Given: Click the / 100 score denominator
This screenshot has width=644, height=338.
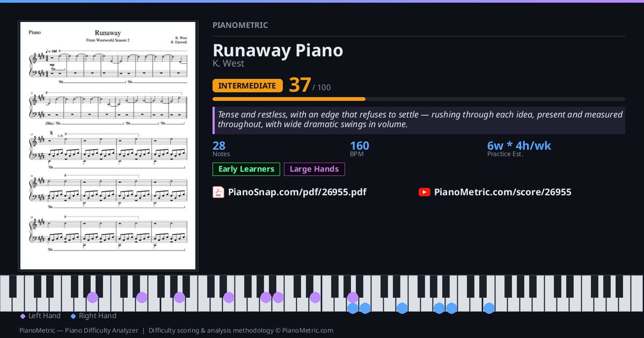Looking at the screenshot, I should point(322,87).
